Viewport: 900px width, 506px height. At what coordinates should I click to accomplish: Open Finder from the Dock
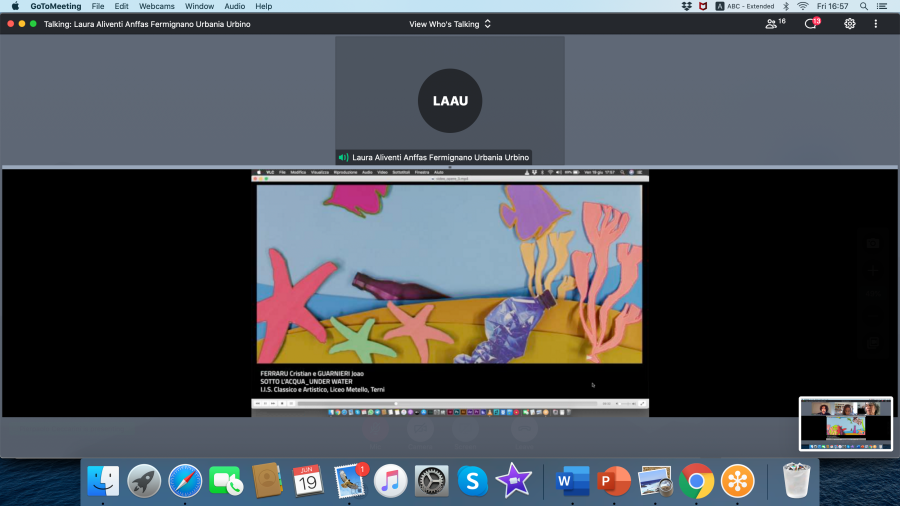click(103, 481)
